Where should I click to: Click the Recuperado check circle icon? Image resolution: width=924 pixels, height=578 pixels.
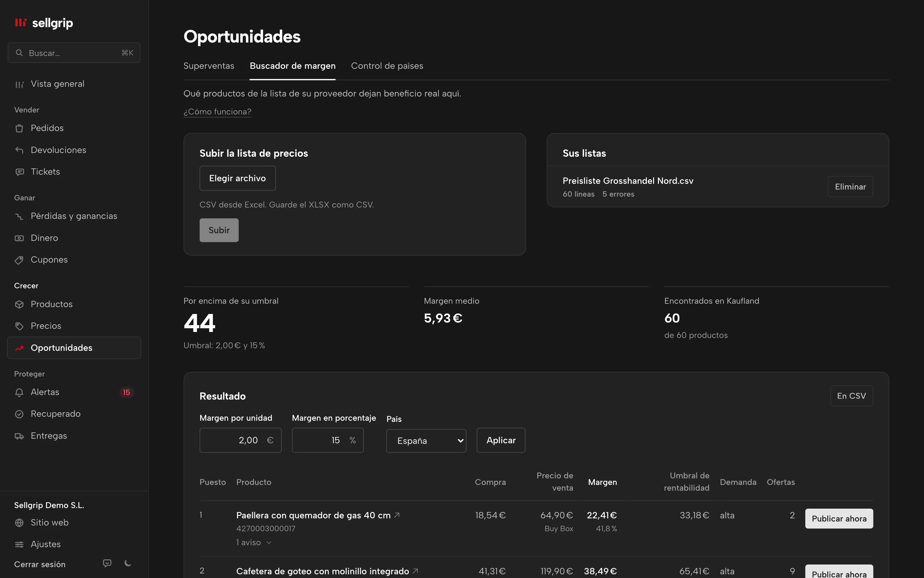(19, 414)
